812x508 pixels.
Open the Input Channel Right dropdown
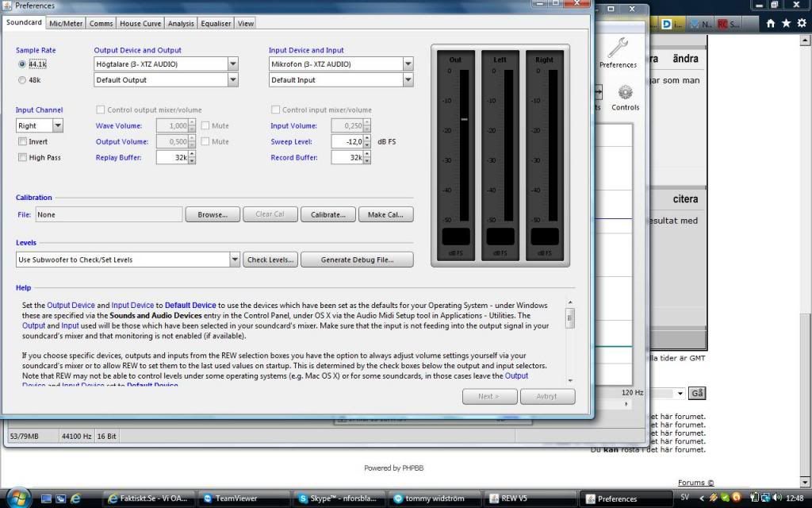(x=58, y=125)
